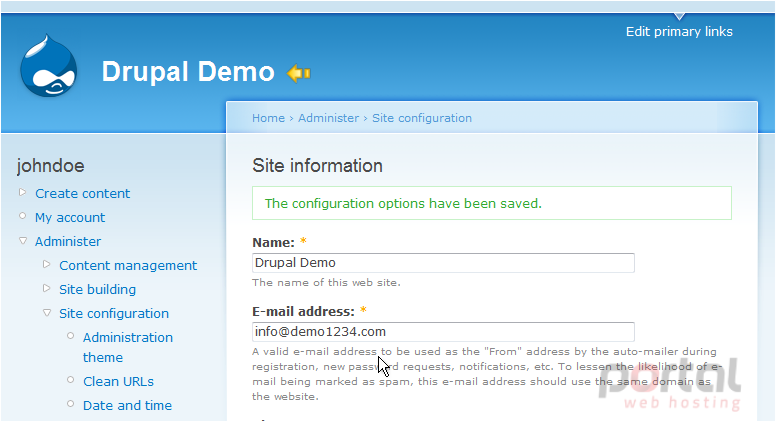Open Site configuration breadcrumb link
Viewport: 776px width, 422px height.
click(422, 118)
